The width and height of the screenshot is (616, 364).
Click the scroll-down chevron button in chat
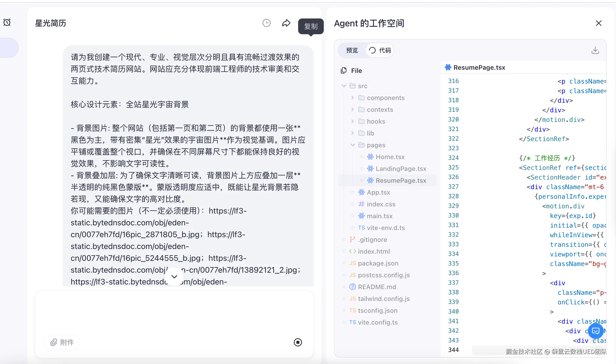coord(174,277)
